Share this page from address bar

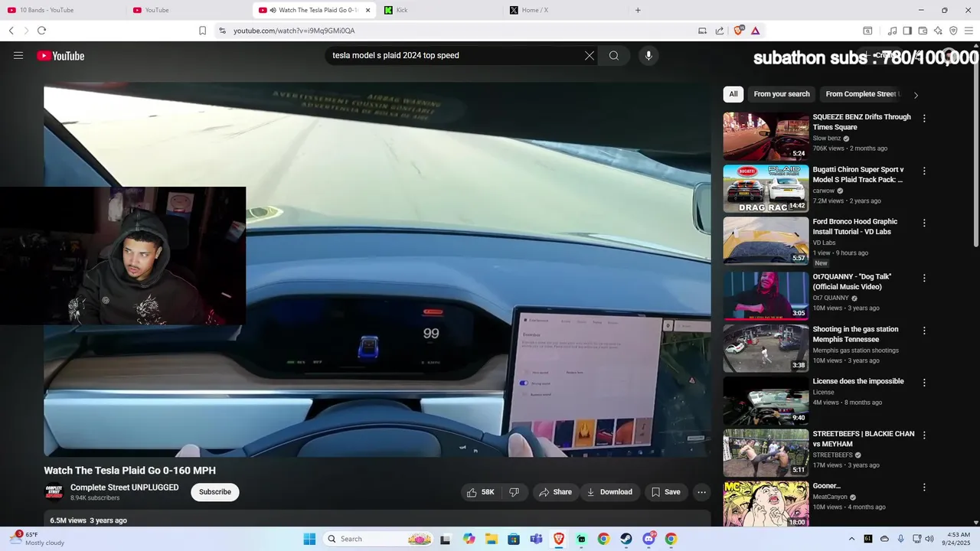(x=720, y=31)
